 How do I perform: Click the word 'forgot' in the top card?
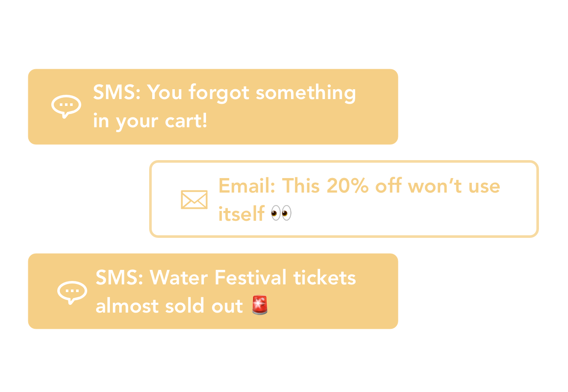point(219,93)
